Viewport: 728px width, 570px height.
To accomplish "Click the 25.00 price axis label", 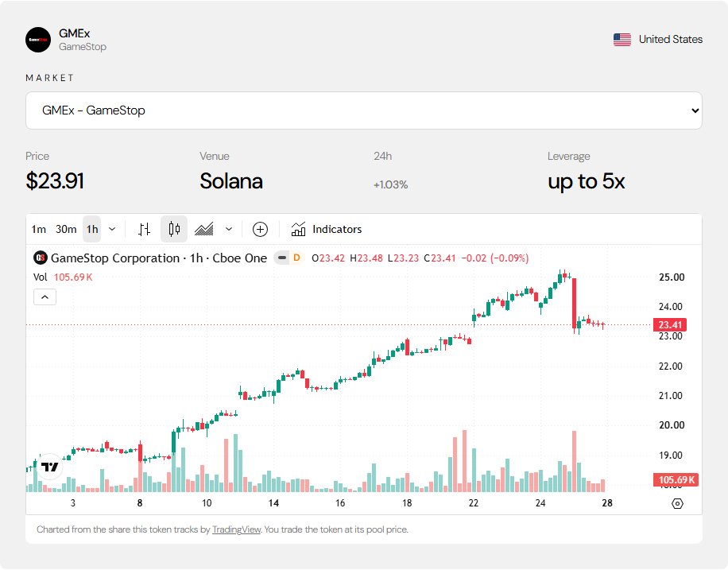I will tap(672, 277).
